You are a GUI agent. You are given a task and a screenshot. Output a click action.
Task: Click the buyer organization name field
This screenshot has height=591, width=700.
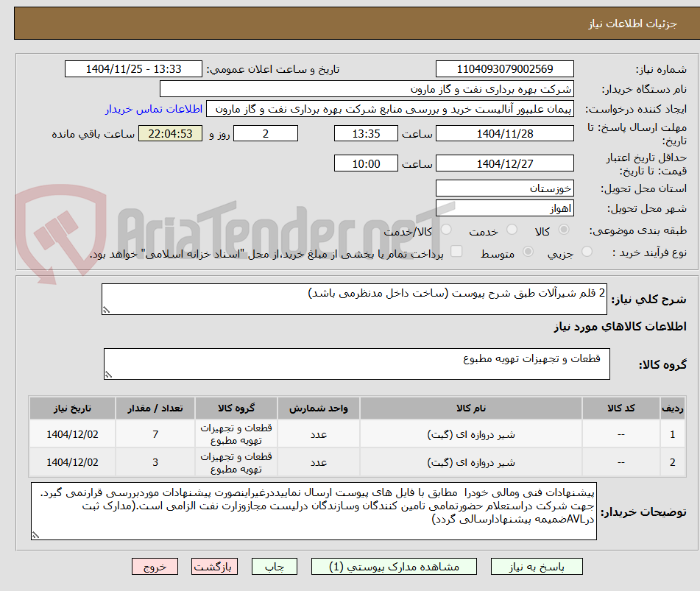tap(367, 89)
